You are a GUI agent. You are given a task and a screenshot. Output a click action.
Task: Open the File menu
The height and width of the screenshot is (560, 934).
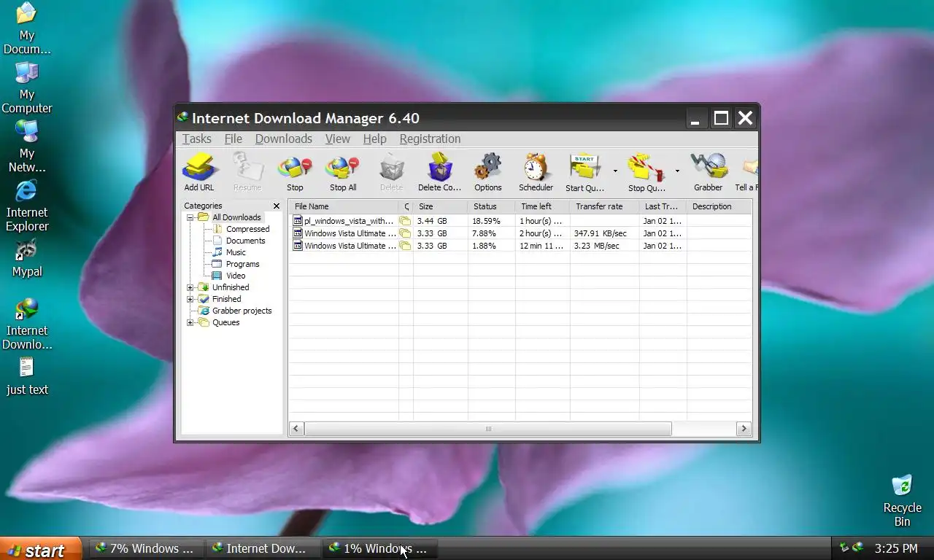(x=233, y=139)
